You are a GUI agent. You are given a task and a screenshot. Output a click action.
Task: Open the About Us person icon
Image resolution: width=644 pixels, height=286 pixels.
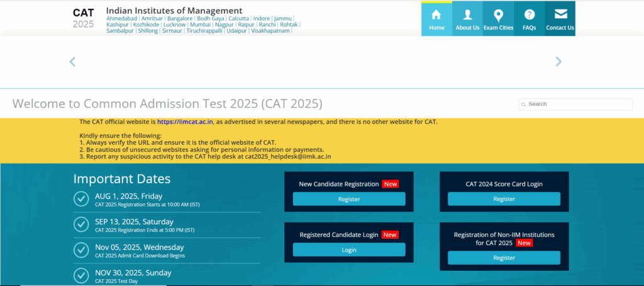(x=467, y=14)
